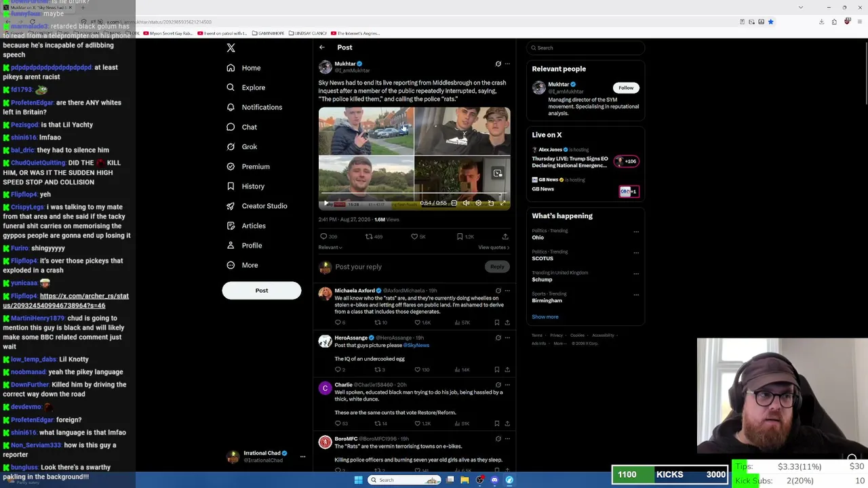Share Mukhtar's post
Image resolution: width=868 pixels, height=488 pixels.
[x=505, y=237]
